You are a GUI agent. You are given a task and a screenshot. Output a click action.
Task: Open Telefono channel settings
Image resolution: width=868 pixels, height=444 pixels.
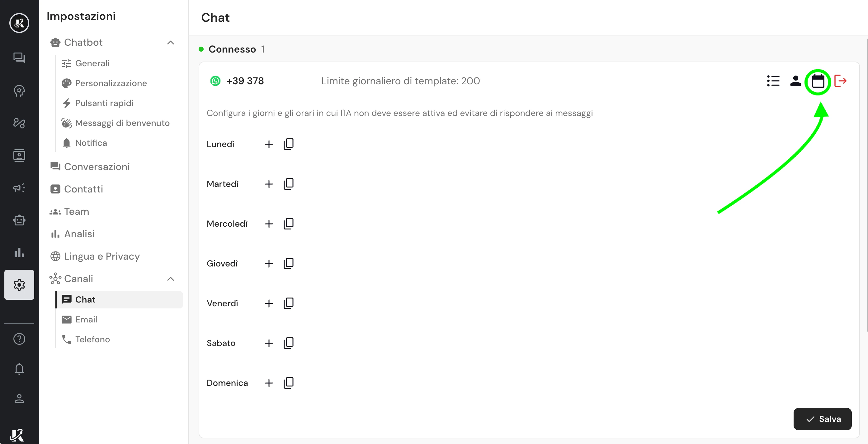[x=92, y=339]
